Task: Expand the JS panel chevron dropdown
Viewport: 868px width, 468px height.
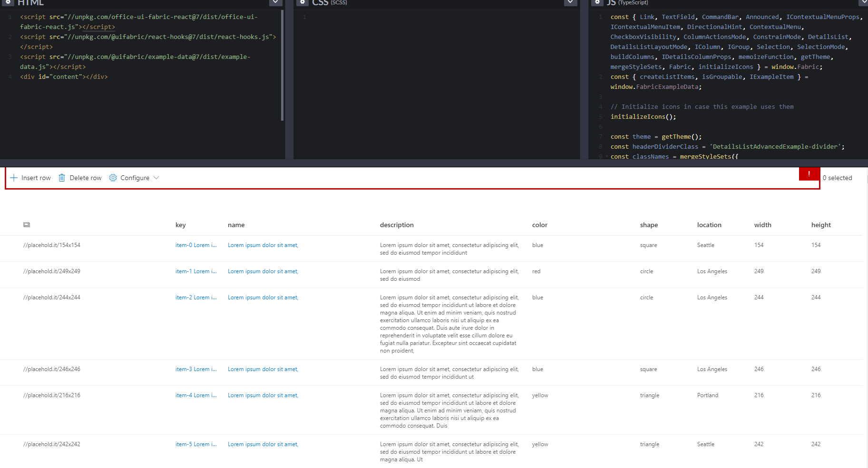Action: coord(864,2)
